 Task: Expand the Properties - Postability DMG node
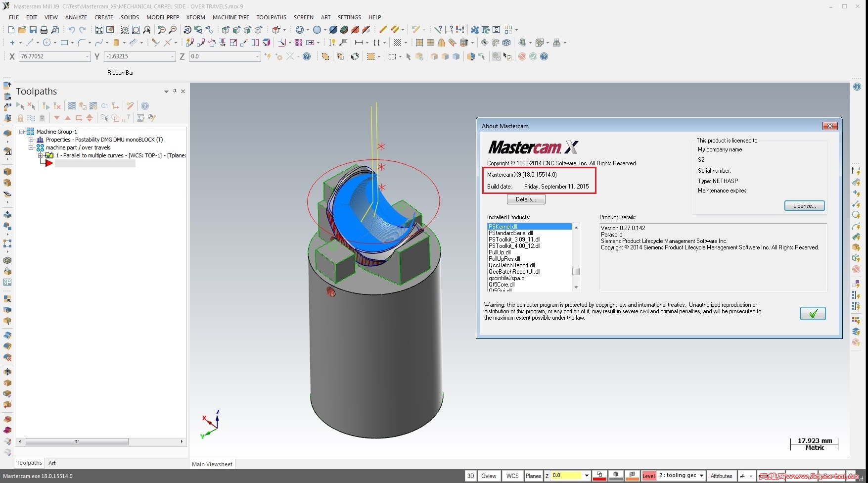pos(31,140)
